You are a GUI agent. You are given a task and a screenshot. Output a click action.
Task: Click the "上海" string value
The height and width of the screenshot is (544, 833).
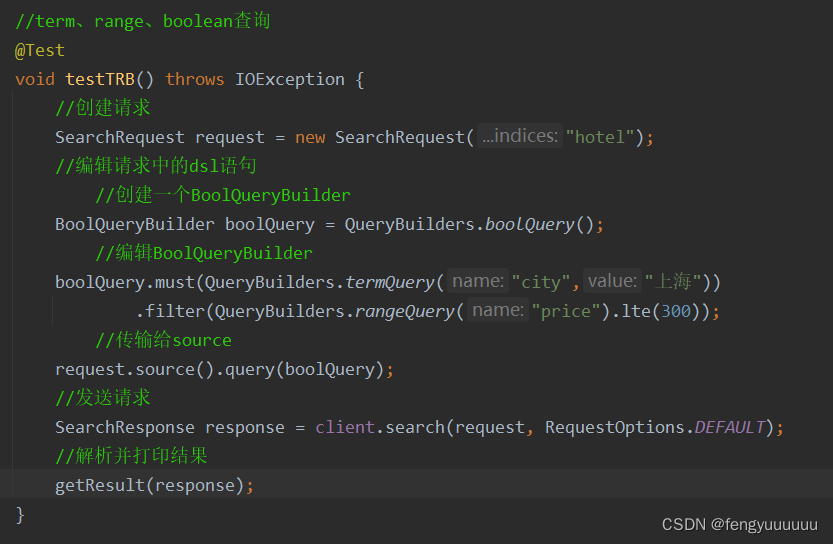673,282
